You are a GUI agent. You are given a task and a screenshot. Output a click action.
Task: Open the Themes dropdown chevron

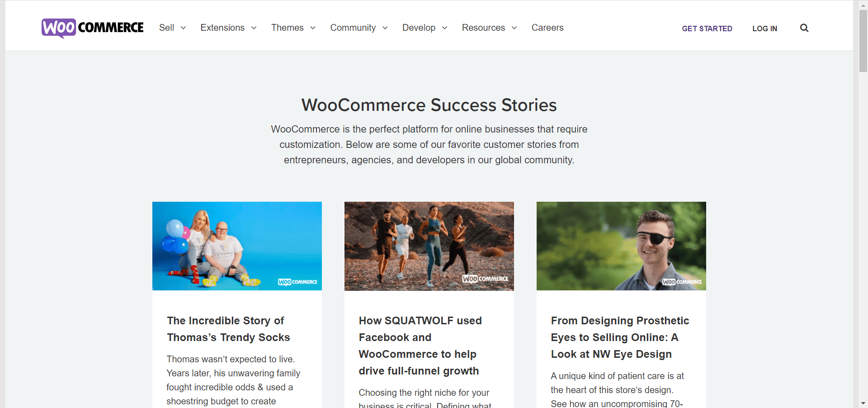point(313,28)
